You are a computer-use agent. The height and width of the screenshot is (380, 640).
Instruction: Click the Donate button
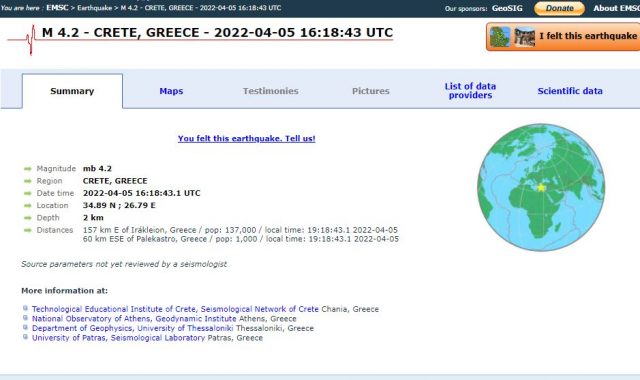(559, 8)
